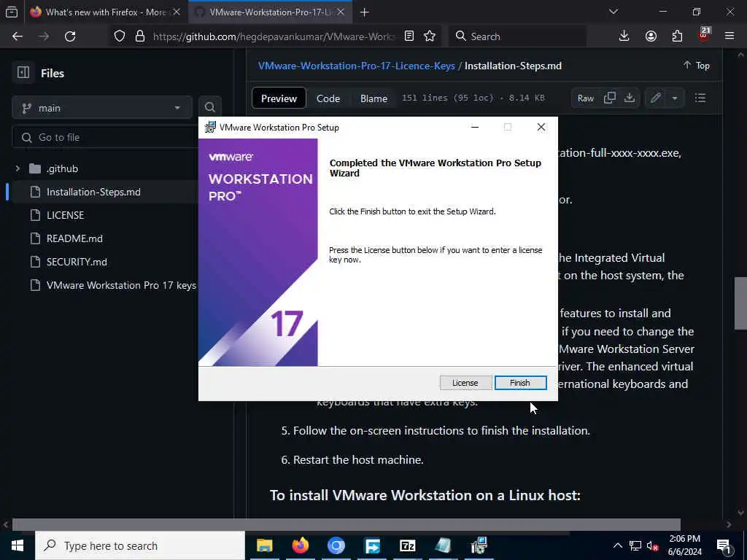Open Firefox from the taskbar
Viewport: 747px width, 560px height.
click(x=300, y=545)
